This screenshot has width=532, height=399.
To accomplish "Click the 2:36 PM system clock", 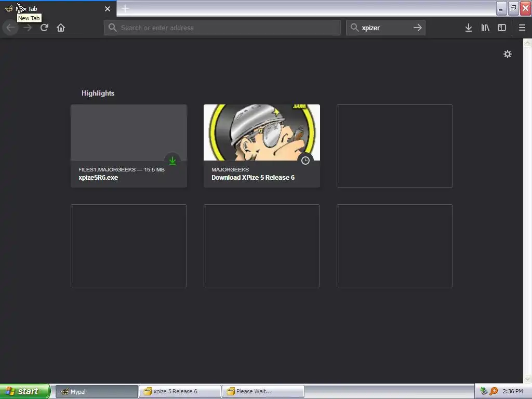I will [x=513, y=391].
